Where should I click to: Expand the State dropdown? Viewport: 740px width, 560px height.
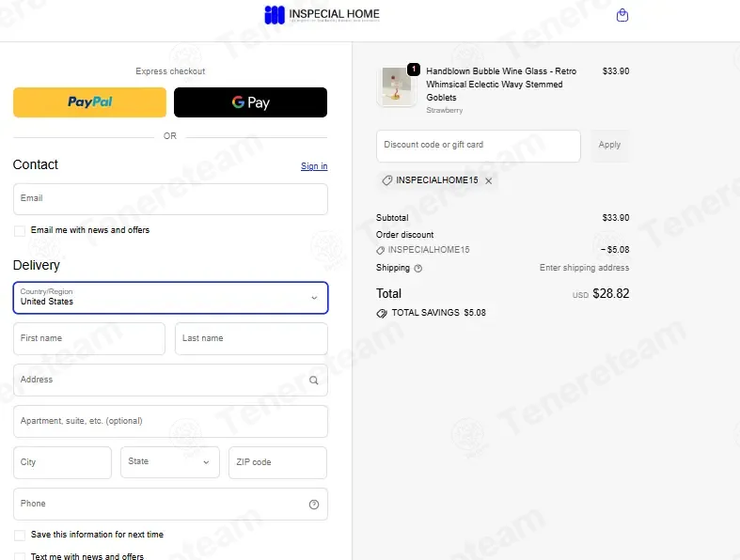(x=170, y=462)
